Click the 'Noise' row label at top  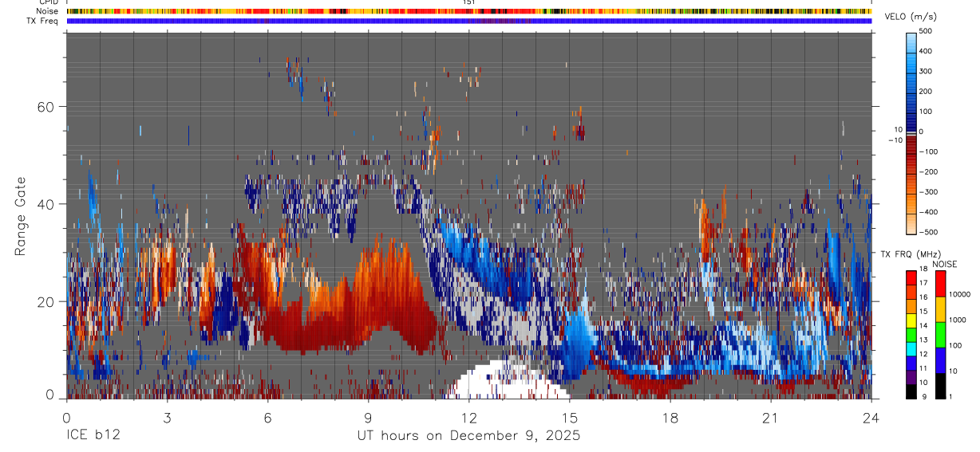pos(49,11)
